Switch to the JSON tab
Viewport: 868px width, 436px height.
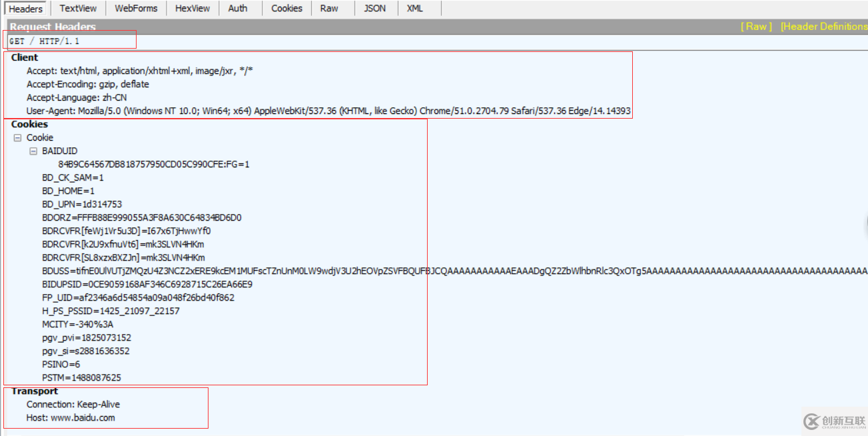[375, 9]
